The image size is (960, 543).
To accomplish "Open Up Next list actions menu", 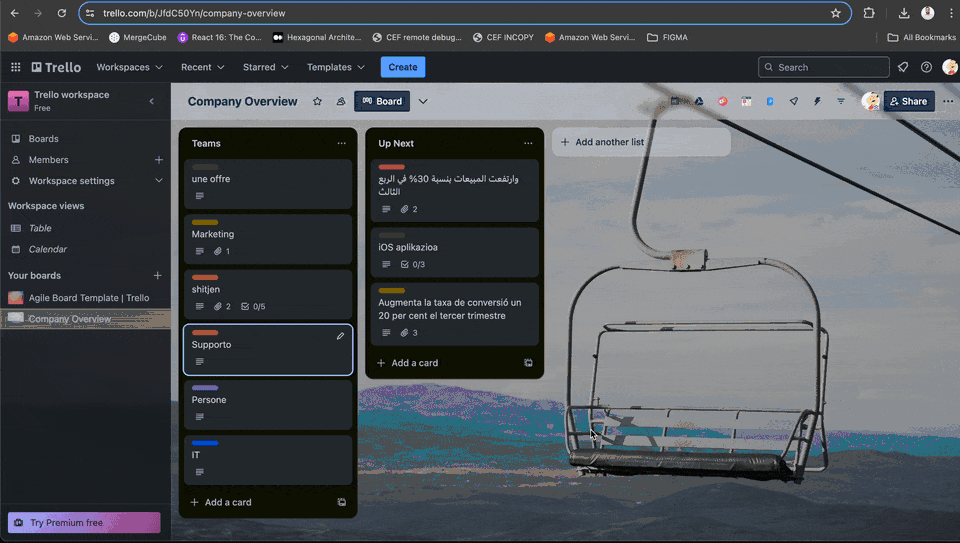I will click(x=528, y=143).
